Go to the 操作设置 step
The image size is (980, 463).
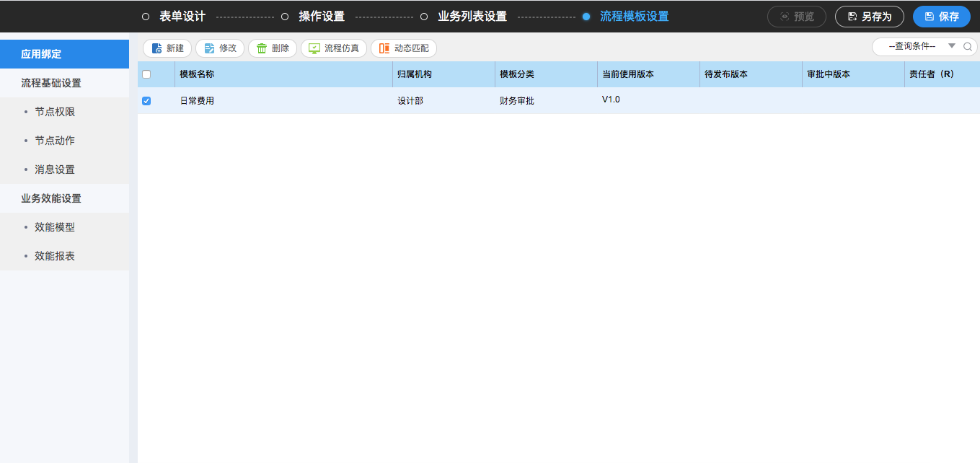tap(322, 17)
